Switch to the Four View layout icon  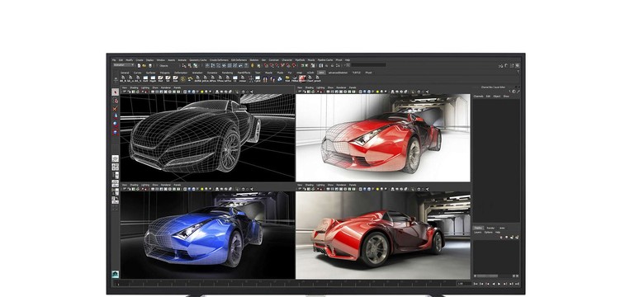click(116, 167)
